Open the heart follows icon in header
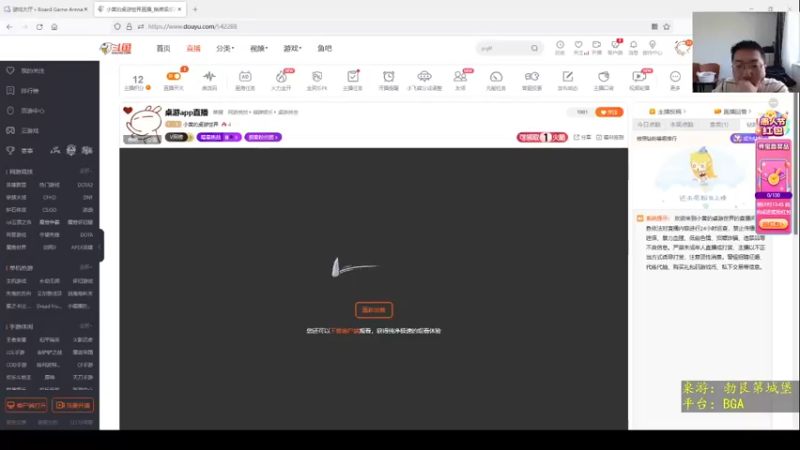Image resolution: width=800 pixels, height=450 pixels. click(x=578, y=47)
